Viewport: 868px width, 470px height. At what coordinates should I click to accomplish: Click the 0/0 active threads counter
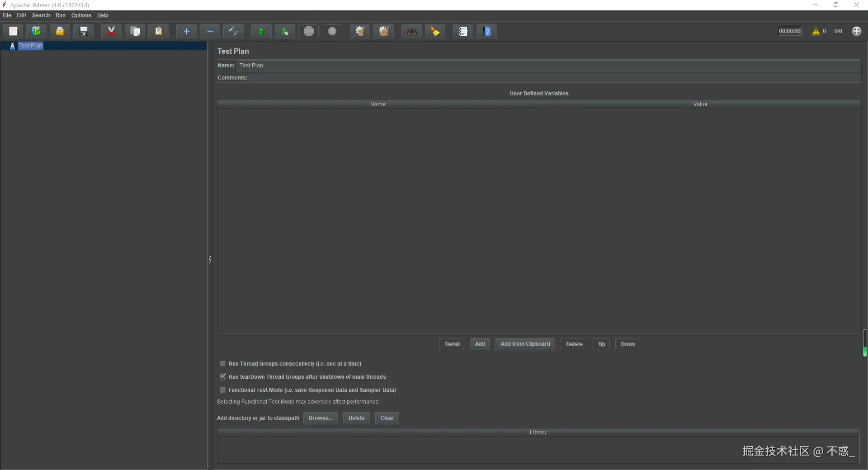(838, 31)
